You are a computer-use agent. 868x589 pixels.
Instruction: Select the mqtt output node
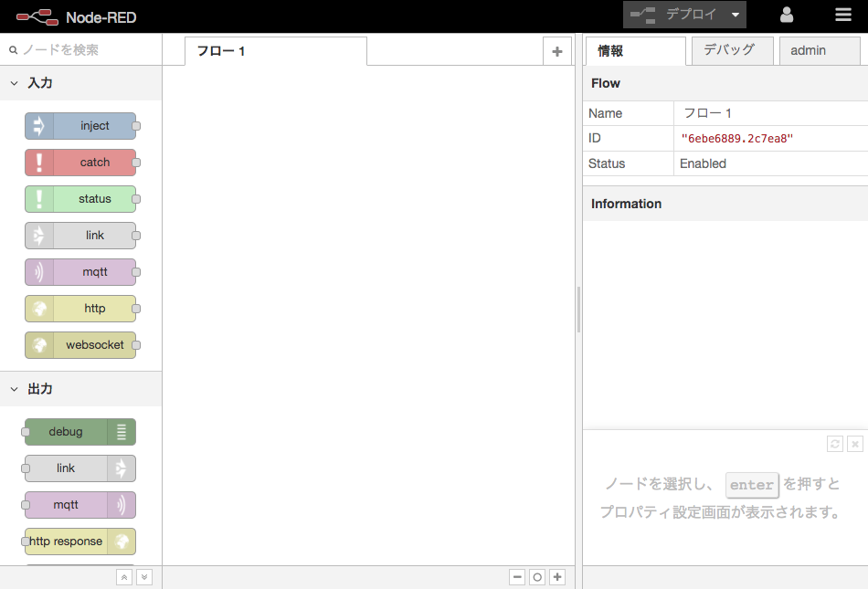point(80,505)
